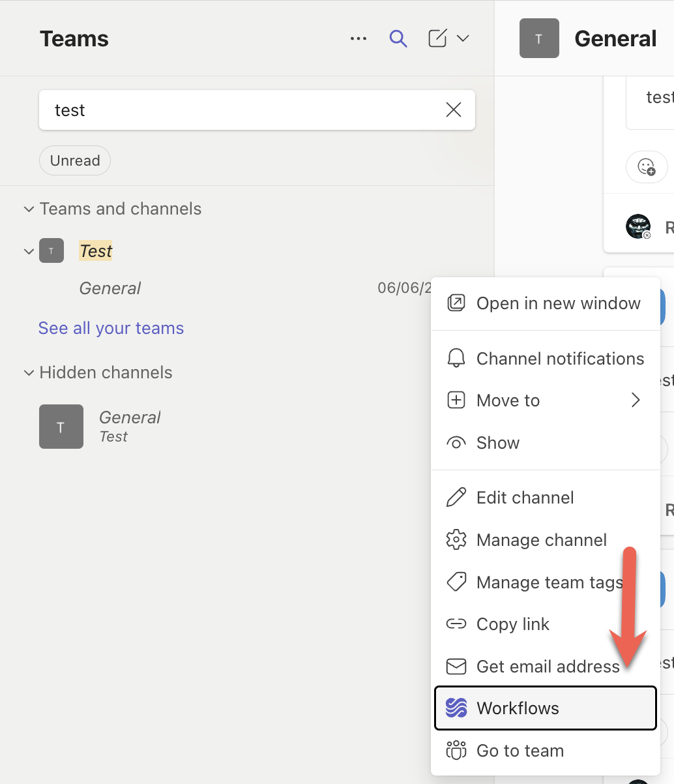674x784 pixels.
Task: Collapse the Teams and channels section
Action: click(29, 209)
